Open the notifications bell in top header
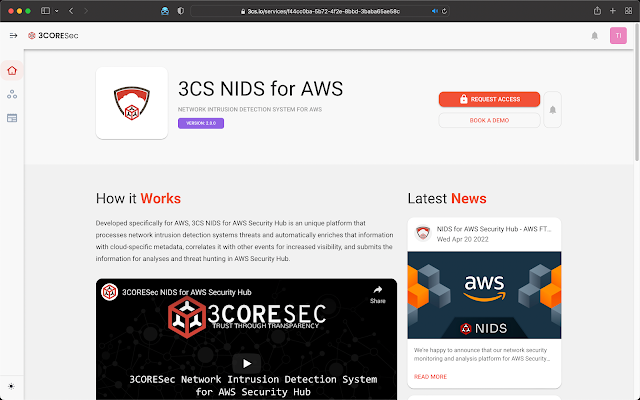640x400 pixels. click(594, 36)
